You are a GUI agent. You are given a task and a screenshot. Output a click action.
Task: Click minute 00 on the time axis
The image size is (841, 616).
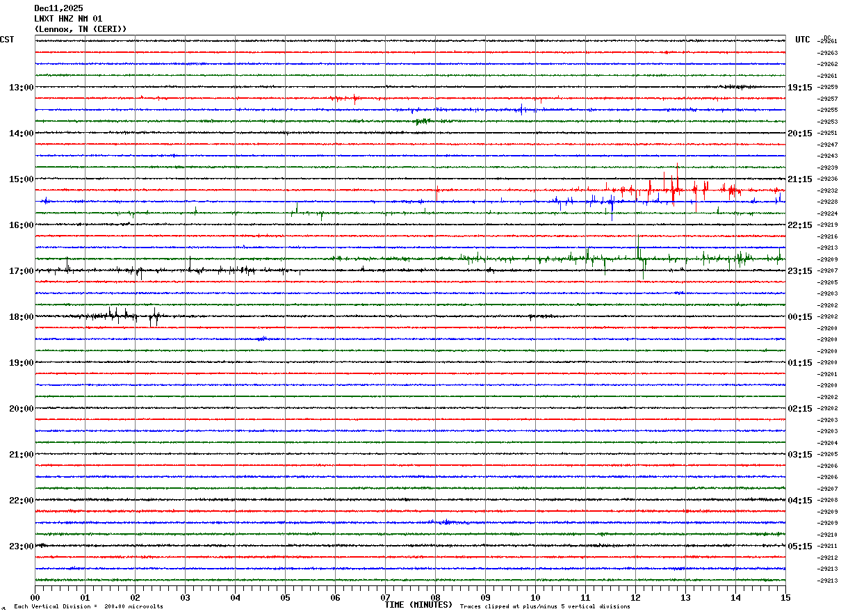(35, 598)
